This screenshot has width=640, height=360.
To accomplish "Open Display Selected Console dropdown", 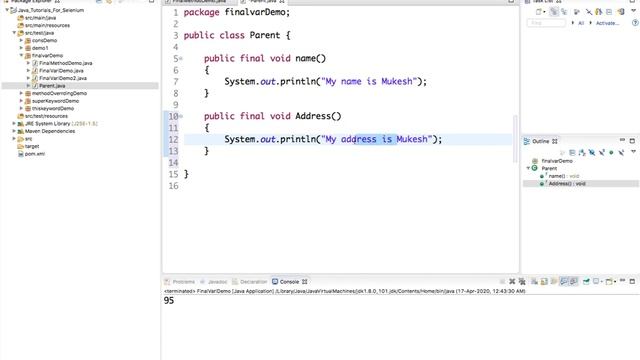I will 601,282.
